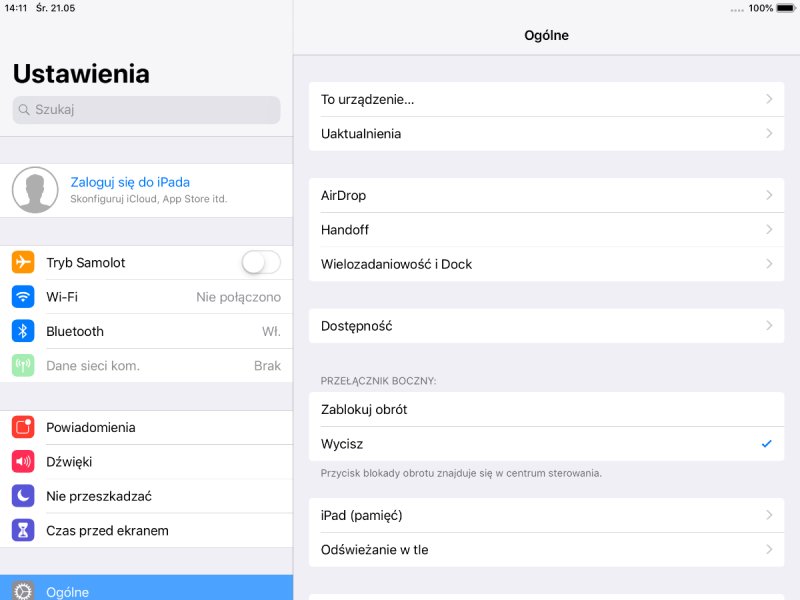Select the Bluetooth icon in sidebar

point(23,331)
